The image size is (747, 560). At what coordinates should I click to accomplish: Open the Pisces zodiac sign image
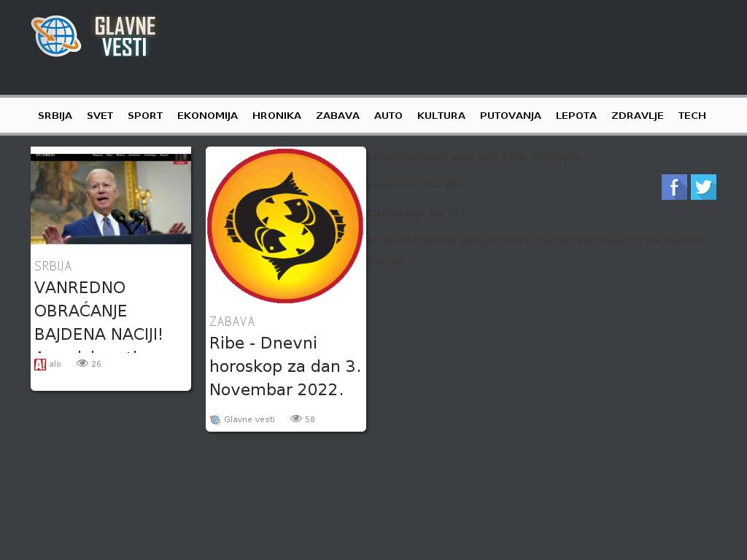(285, 225)
